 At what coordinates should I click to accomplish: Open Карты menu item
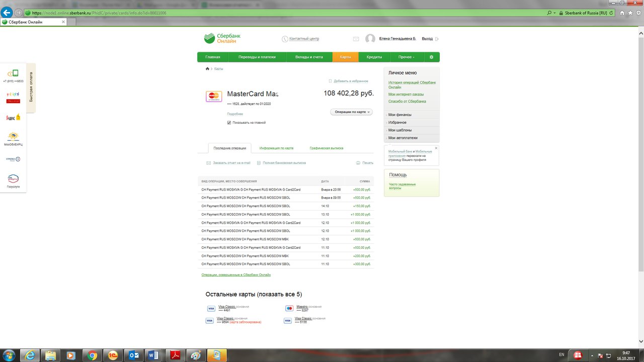[345, 57]
